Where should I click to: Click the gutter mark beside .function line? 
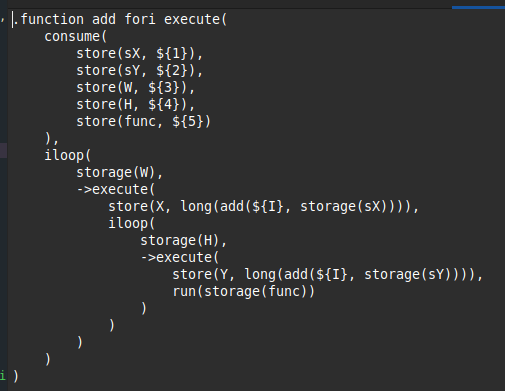pos(3,20)
